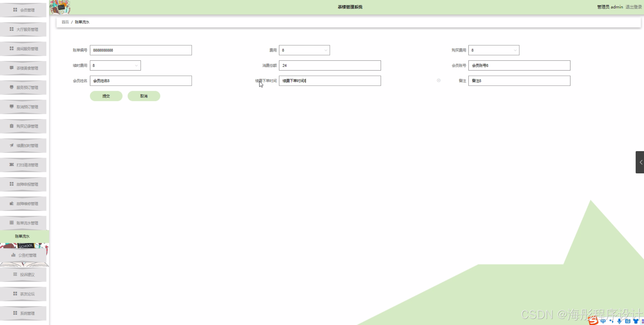Viewport: 644px width, 325px height.
Task: Click the tea house logo in header
Action: [60, 7]
